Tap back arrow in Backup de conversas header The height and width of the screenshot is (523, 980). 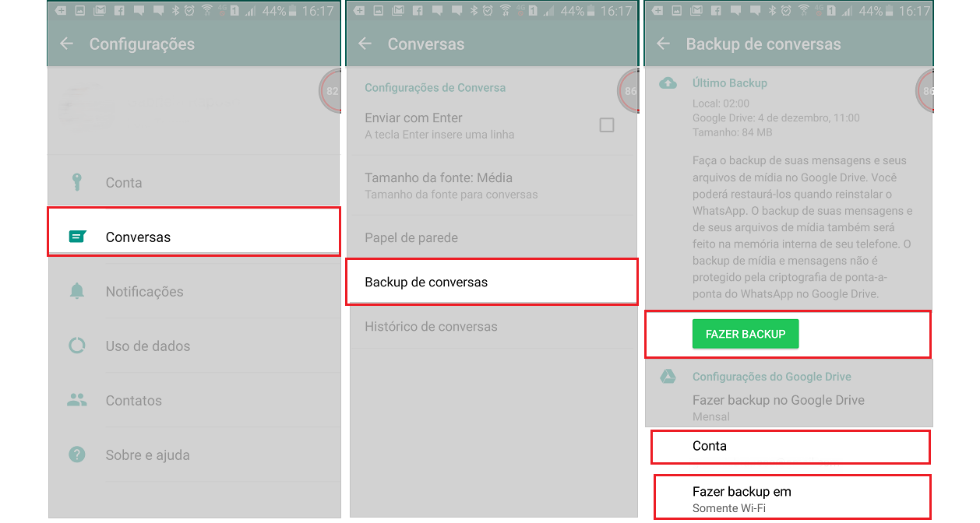pyautogui.click(x=664, y=44)
